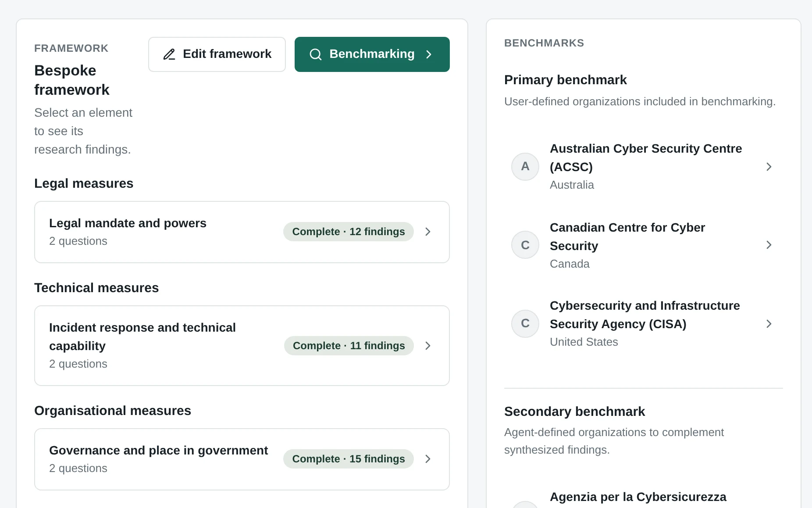
Task: Click the Technical measures heading
Action: [x=96, y=288]
